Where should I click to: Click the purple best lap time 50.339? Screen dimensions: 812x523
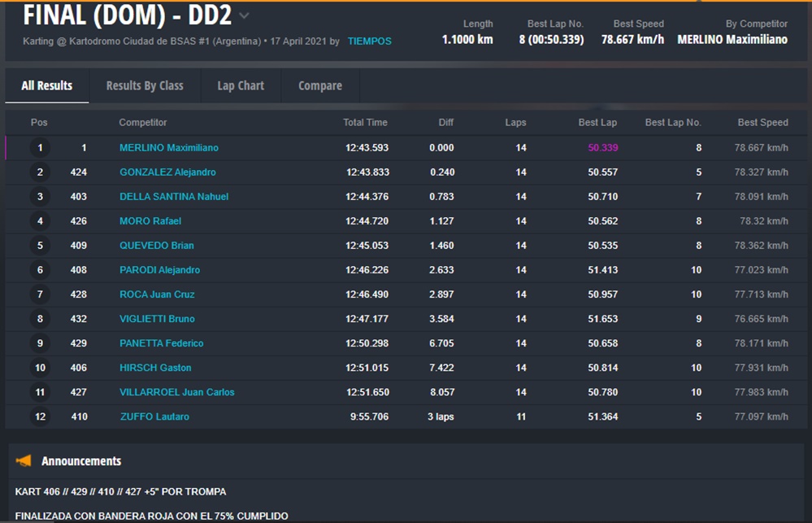point(602,148)
